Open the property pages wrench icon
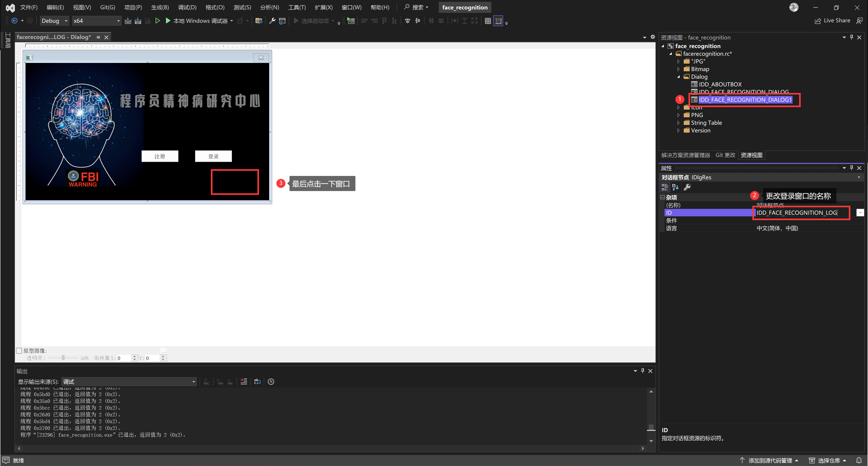This screenshot has height=466, width=868. (x=687, y=187)
